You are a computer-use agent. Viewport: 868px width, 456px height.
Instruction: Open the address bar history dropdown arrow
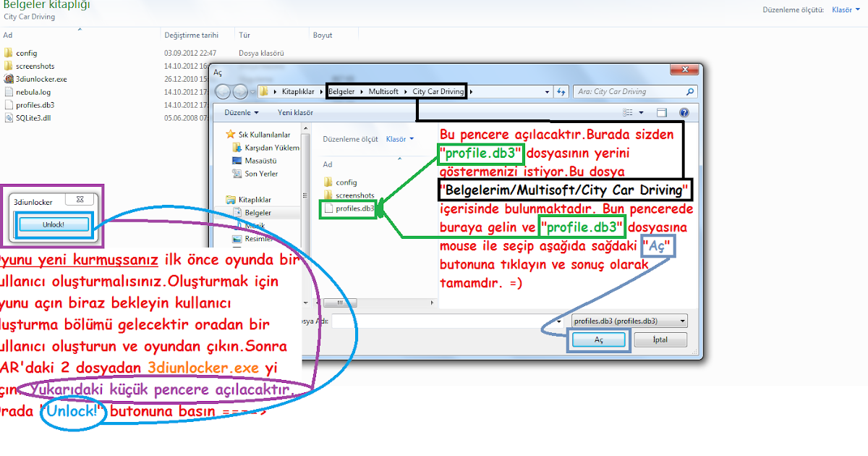(x=547, y=92)
